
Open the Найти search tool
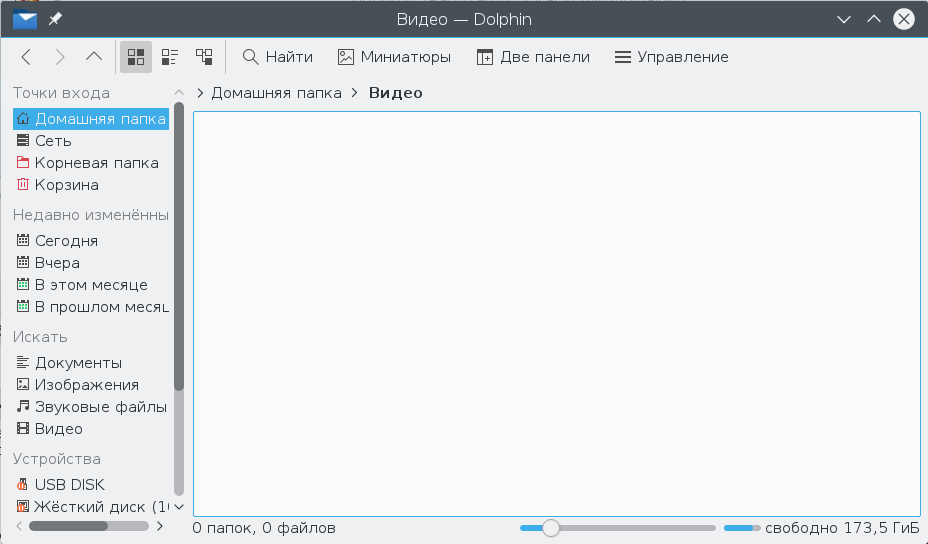point(278,57)
